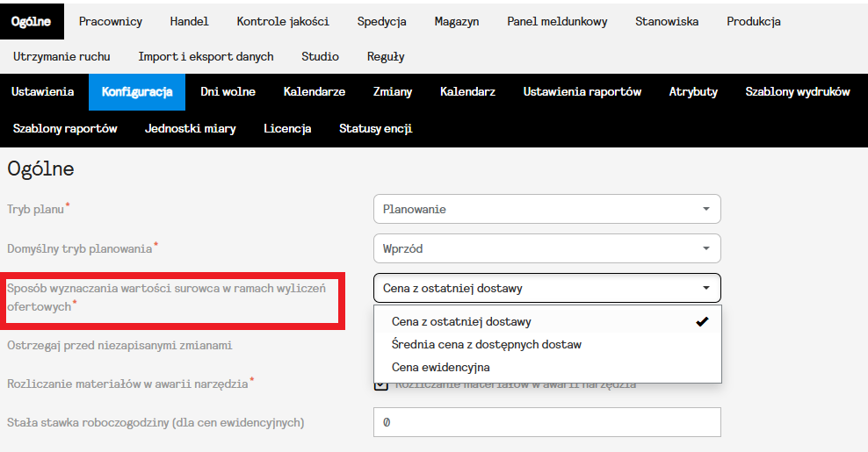Open the Pracownicy menu
Image resolution: width=868 pixels, height=452 pixels.
110,21
